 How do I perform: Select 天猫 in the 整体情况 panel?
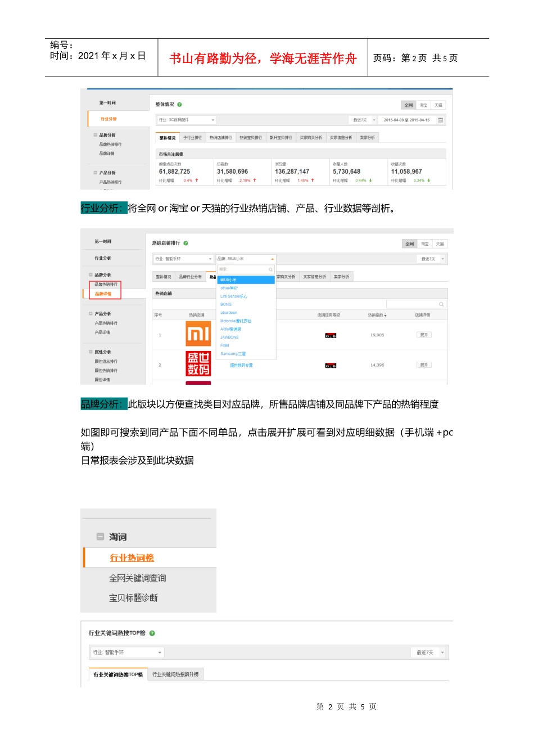pos(438,105)
